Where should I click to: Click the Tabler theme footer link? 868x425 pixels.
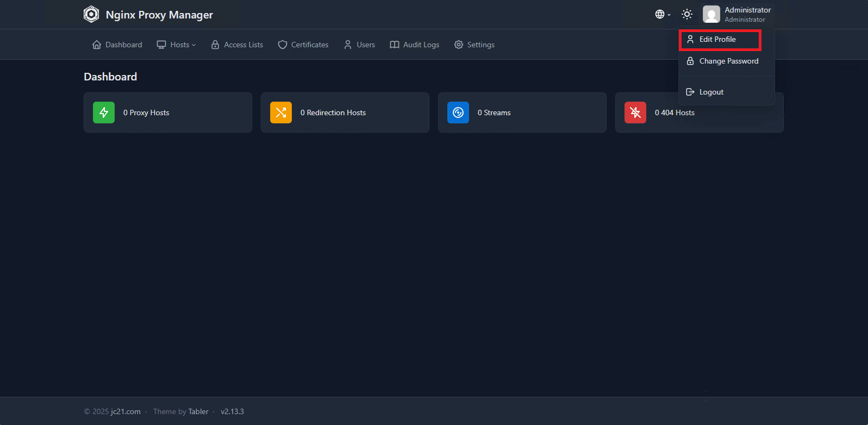198,411
